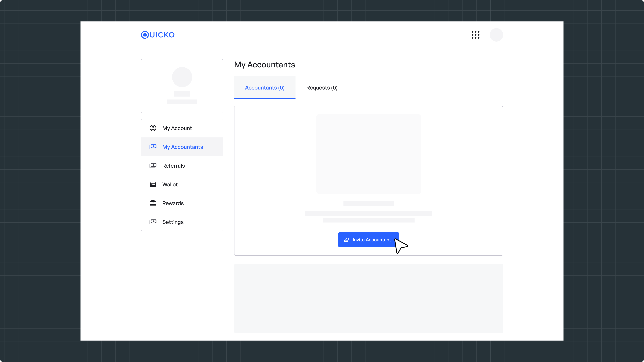The image size is (644, 362).
Task: Click the My Accountants sidebar icon
Action: coord(153,147)
